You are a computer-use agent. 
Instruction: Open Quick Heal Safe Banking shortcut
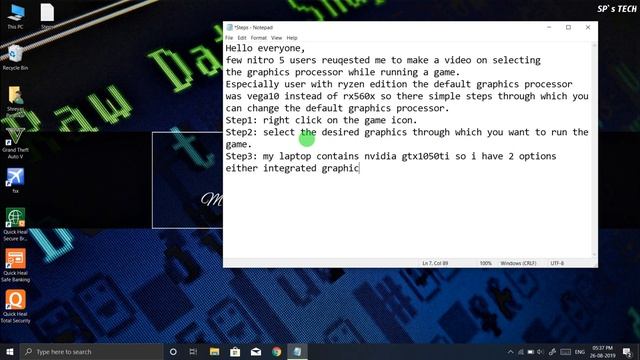[x=16, y=265]
